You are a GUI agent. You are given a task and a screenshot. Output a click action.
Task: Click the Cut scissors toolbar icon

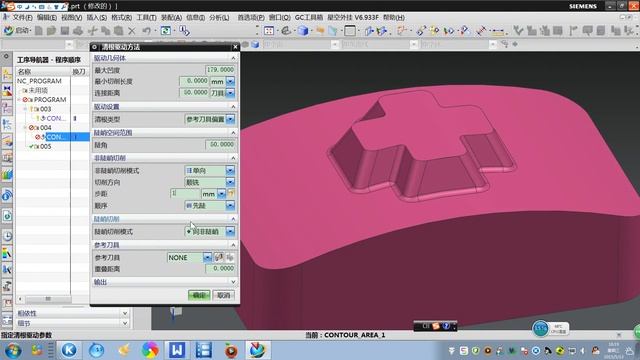point(93,31)
